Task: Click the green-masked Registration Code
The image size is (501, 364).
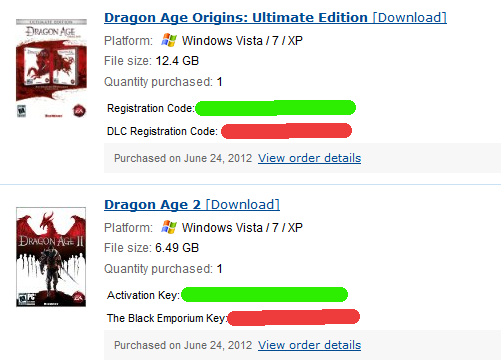Action: point(275,108)
